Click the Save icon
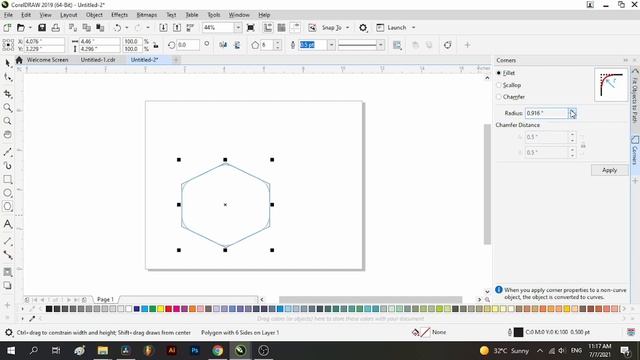640x360 pixels. [42, 28]
